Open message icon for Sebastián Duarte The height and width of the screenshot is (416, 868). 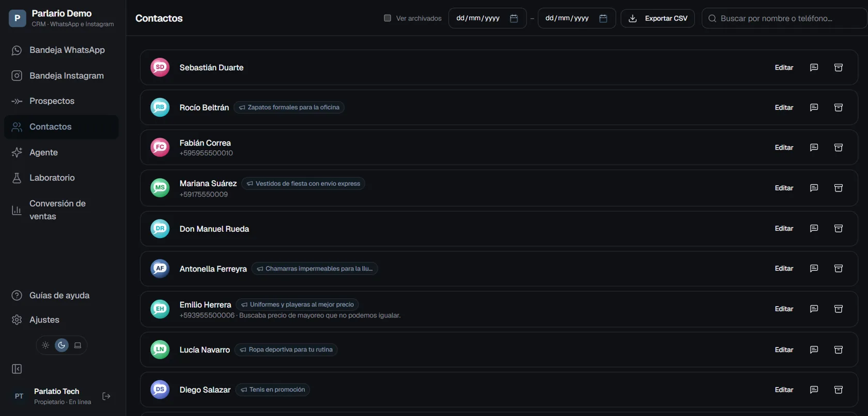(x=814, y=68)
